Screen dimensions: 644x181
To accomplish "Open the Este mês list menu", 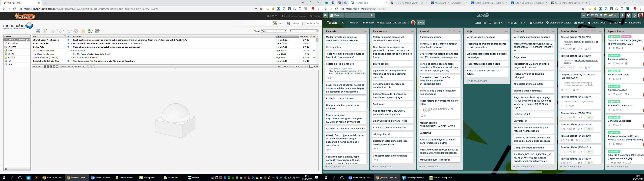I will pos(365,32).
